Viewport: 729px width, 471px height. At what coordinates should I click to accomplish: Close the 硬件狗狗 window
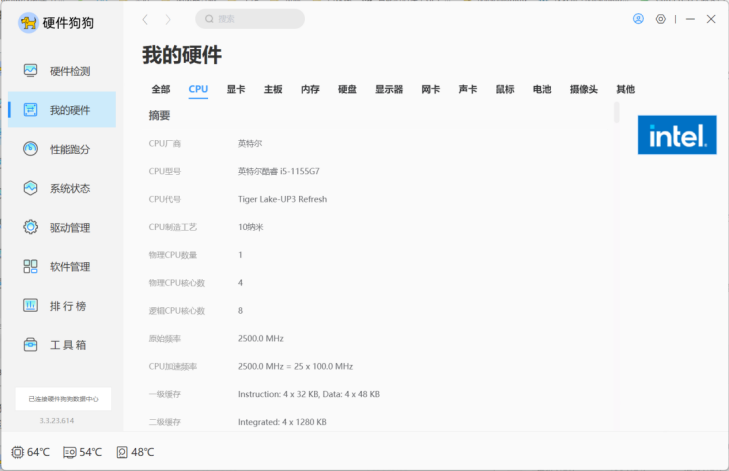click(x=711, y=19)
